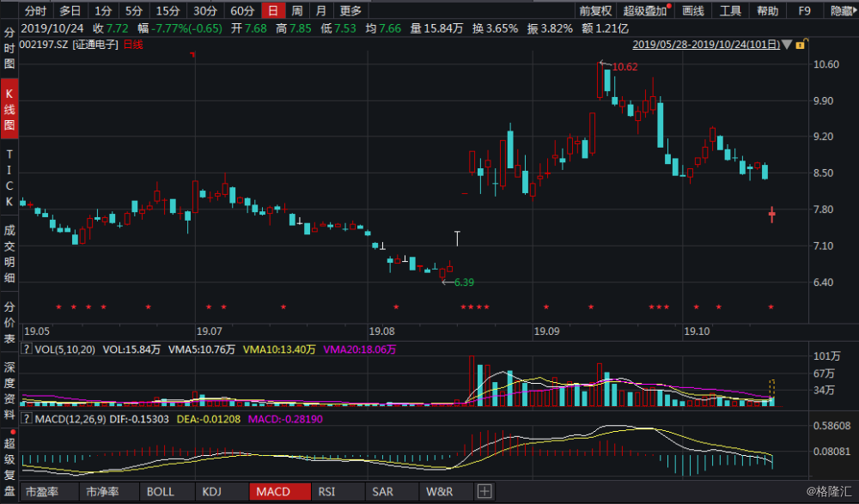Click the VMA5:10.76万 value
This screenshot has width=859, height=504.
coord(202,349)
